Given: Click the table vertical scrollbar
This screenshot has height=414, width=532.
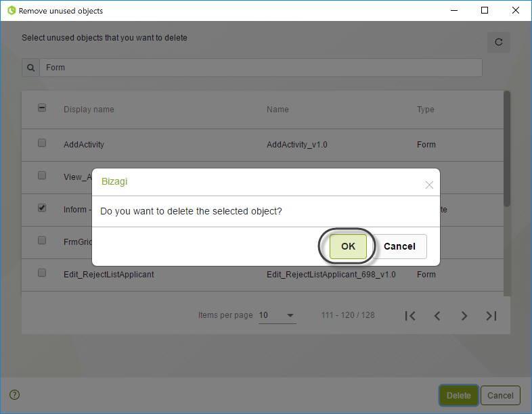Looking at the screenshot, I should click(x=507, y=149).
